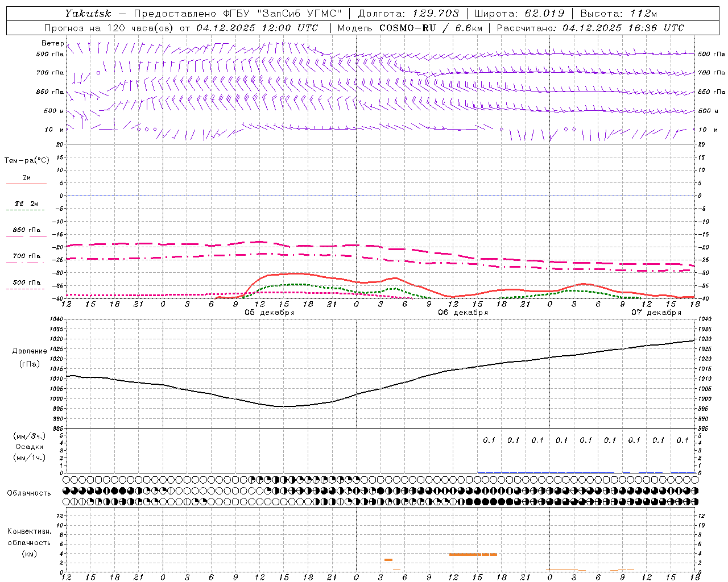Click the long orange convective bar at 4 km
Image resolution: width=728 pixels, height=582 pixels.
[x=473, y=554]
